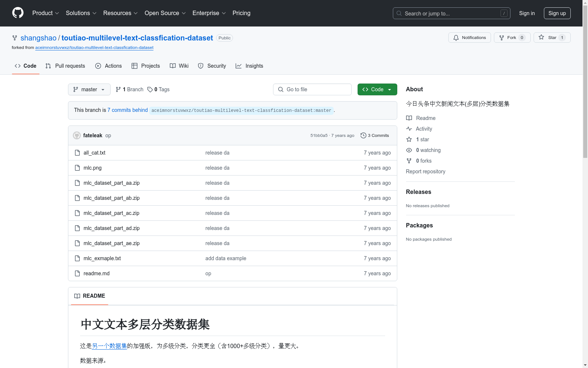Click the eye icon beside 0 watching
The width and height of the screenshot is (588, 368).
pos(409,150)
